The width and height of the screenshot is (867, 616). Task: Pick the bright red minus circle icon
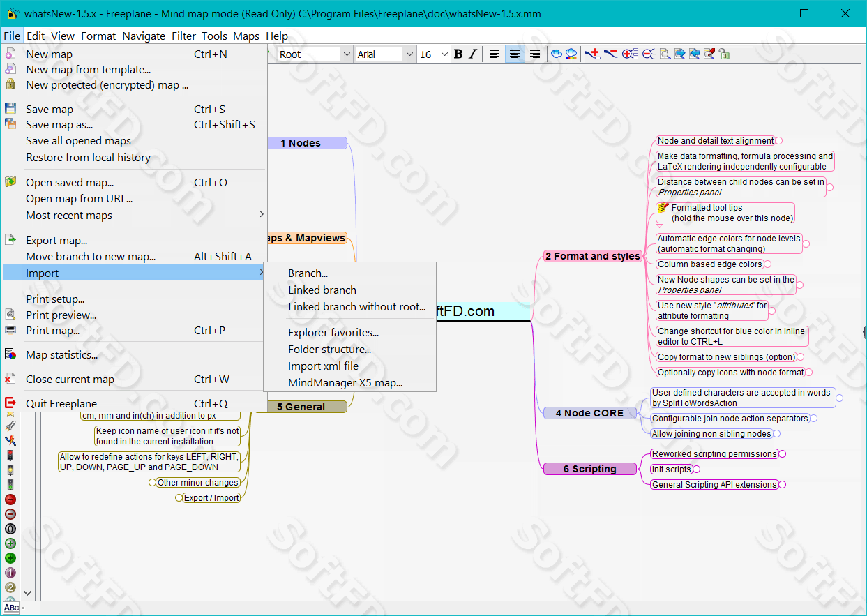point(10,499)
